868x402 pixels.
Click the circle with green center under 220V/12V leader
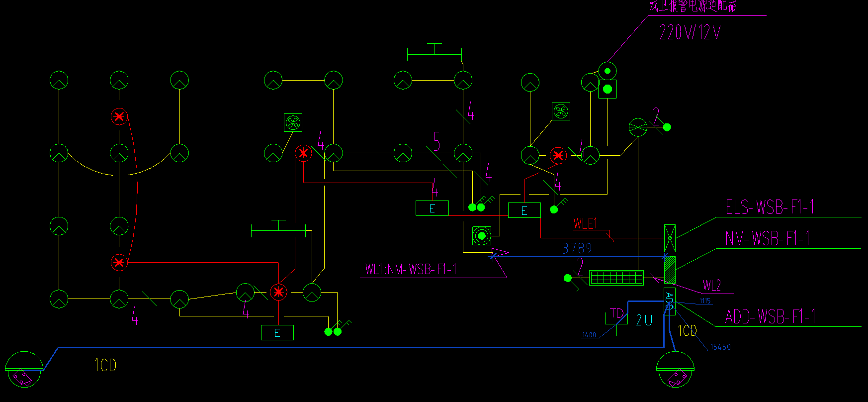coord(607,71)
